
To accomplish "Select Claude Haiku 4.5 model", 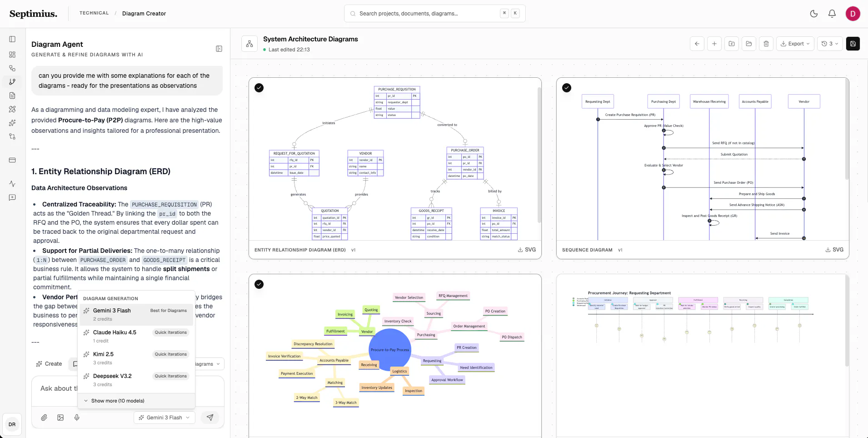I will pos(136,336).
